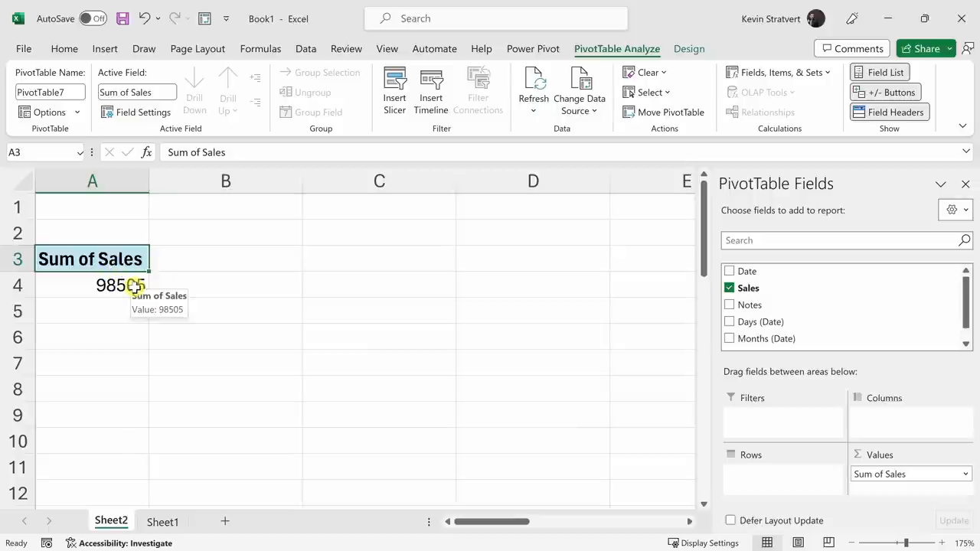Switch to the Formulas tab

[x=260, y=48]
